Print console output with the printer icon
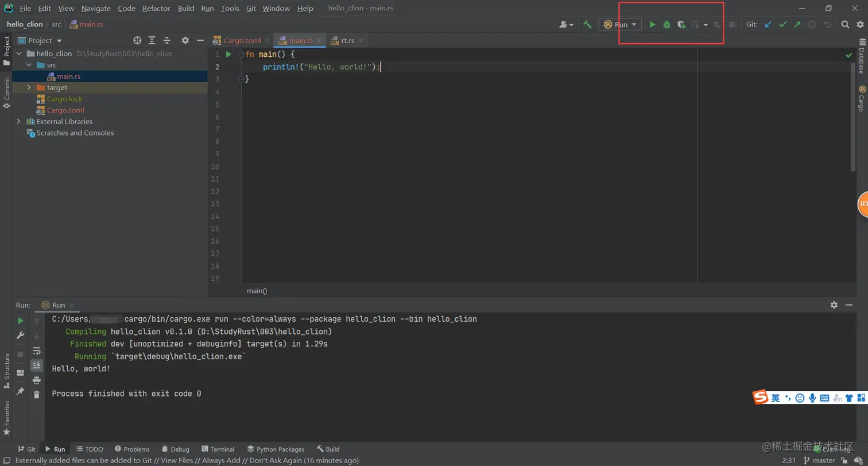This screenshot has width=868, height=466. [37, 380]
